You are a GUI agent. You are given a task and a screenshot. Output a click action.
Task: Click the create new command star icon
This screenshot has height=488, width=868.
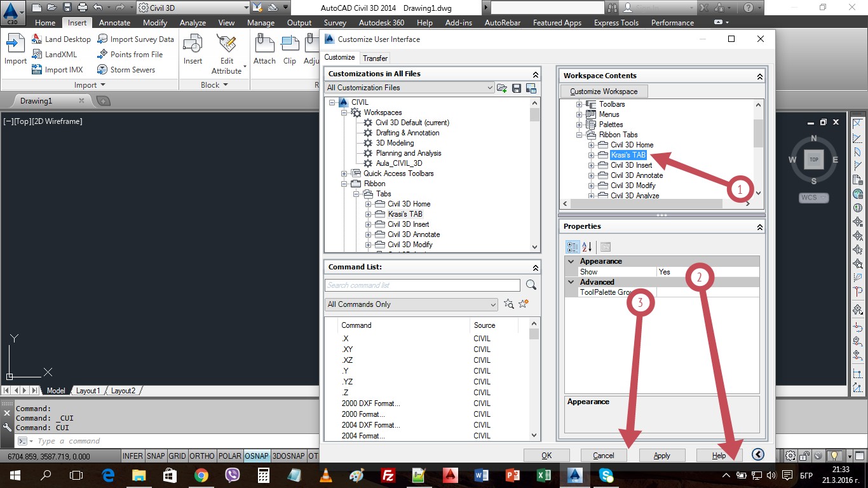pyautogui.click(x=524, y=304)
